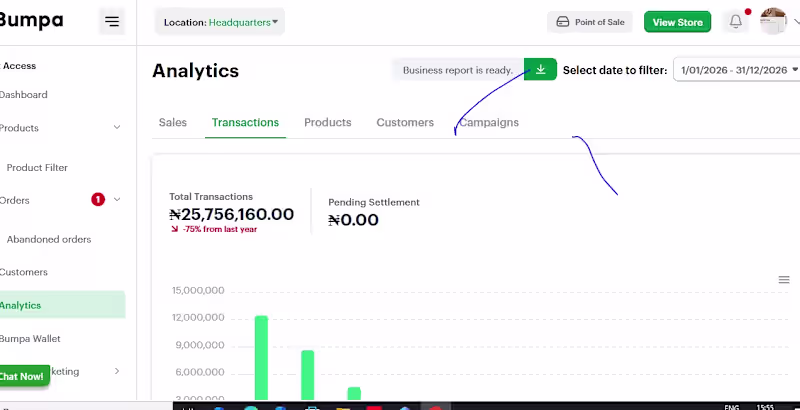Open the Location Headquarters dropdown
Image resolution: width=800 pixels, height=410 pixels.
click(219, 22)
